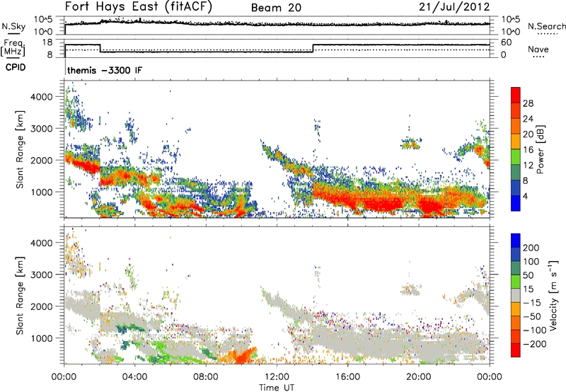
Task: Click the 'themis -3300 IF' text
Action: [x=105, y=70]
